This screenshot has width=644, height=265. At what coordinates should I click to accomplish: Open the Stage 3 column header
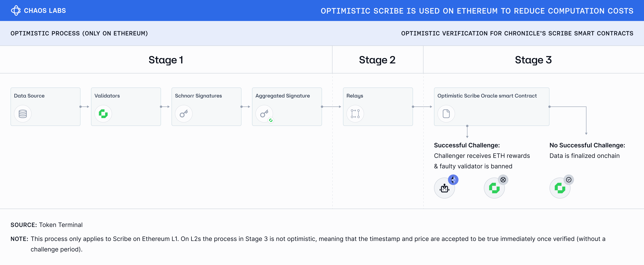pos(533,60)
